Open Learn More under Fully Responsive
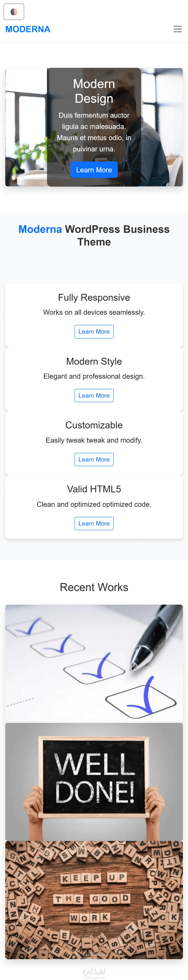Viewport: 188px width, 980px height. pos(94,332)
